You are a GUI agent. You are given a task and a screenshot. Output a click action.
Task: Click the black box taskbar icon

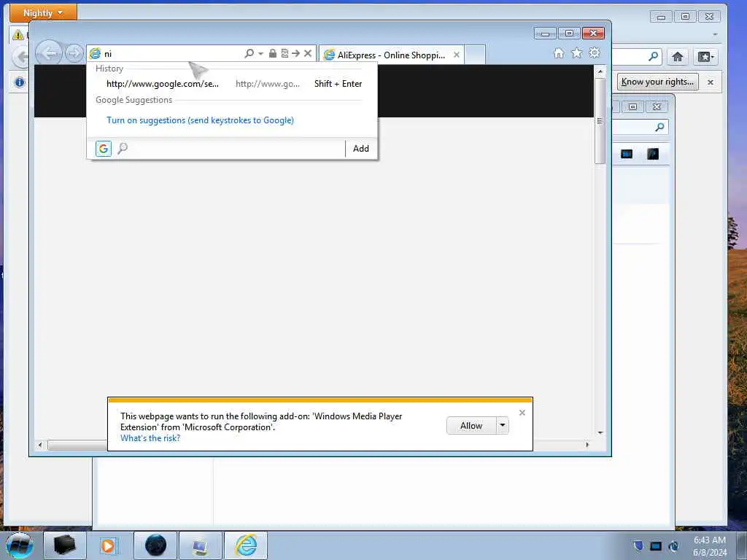click(x=65, y=545)
